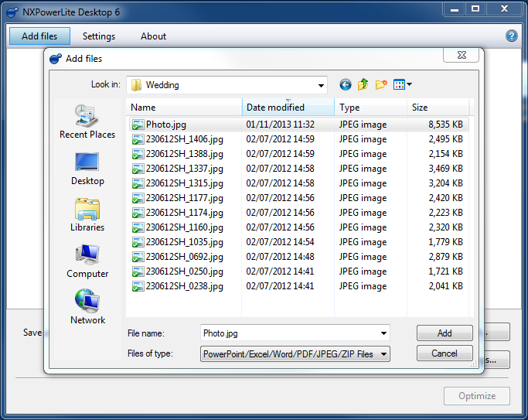Select the file name 230612SH_0692.jpg

click(x=185, y=257)
